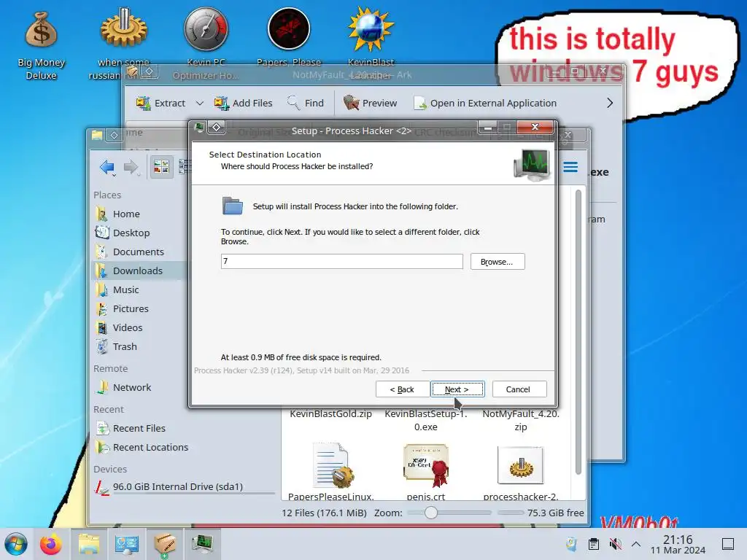The image size is (747, 560).
Task: Open Big Money Deluxe desktop icon
Action: (x=41, y=43)
